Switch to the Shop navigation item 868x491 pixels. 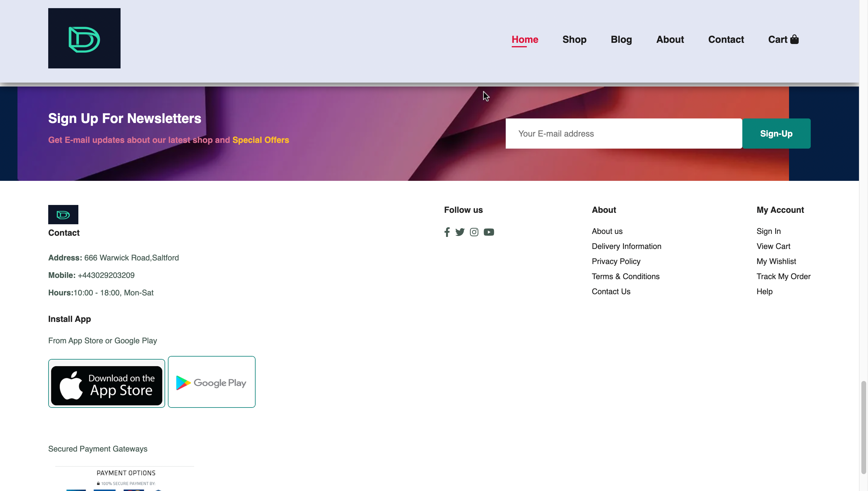[574, 39]
